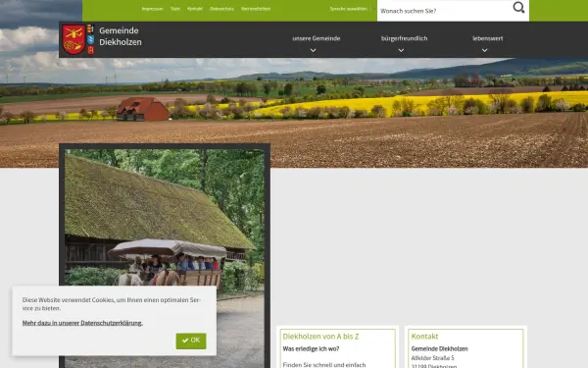Click the 'Kontakt' card heading
The image size is (588, 368).
tap(424, 337)
